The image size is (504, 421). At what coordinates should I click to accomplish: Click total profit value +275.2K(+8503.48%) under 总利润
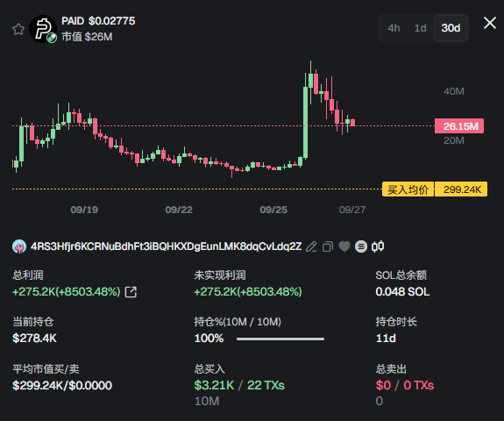pyautogui.click(x=67, y=292)
